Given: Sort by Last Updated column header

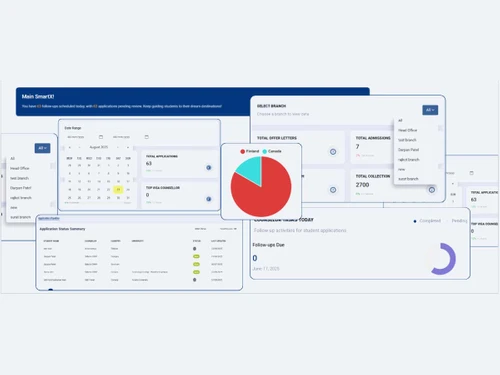Looking at the screenshot, I should pos(218,241).
